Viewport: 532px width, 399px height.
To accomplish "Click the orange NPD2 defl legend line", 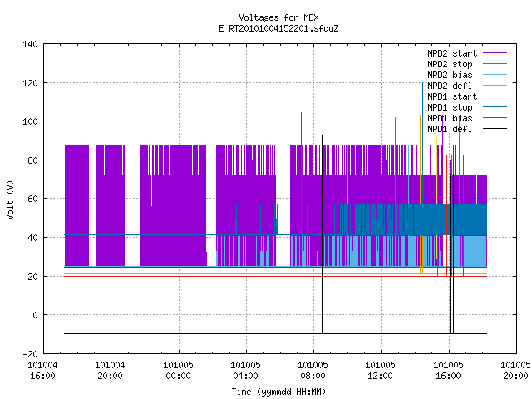I will coord(495,85).
